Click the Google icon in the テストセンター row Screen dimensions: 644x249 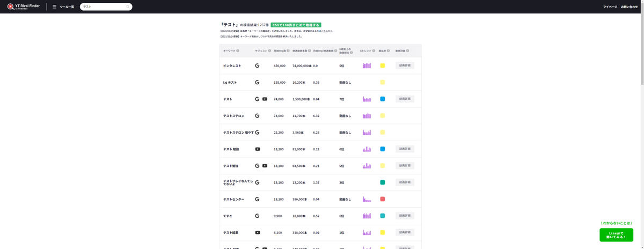click(x=257, y=199)
